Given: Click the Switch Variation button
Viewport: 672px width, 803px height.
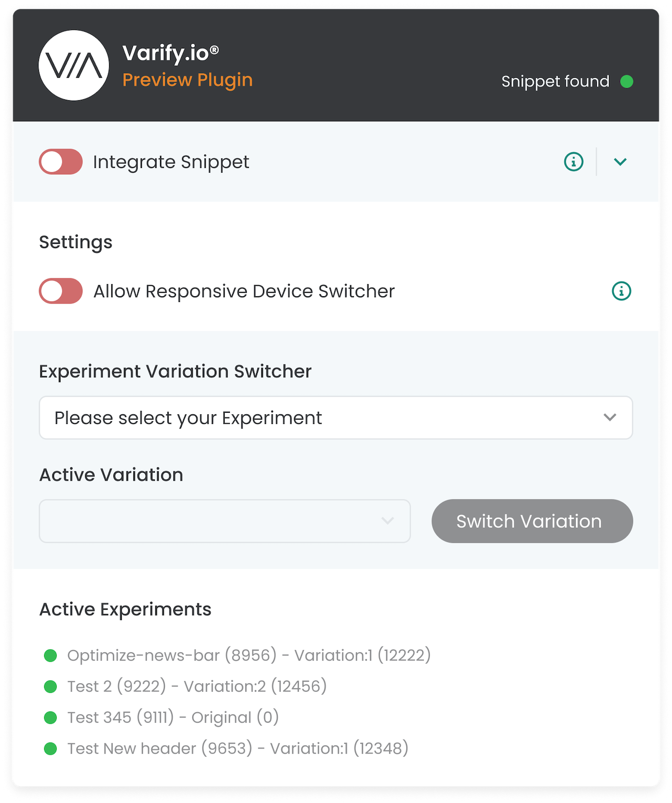Looking at the screenshot, I should (x=532, y=521).
